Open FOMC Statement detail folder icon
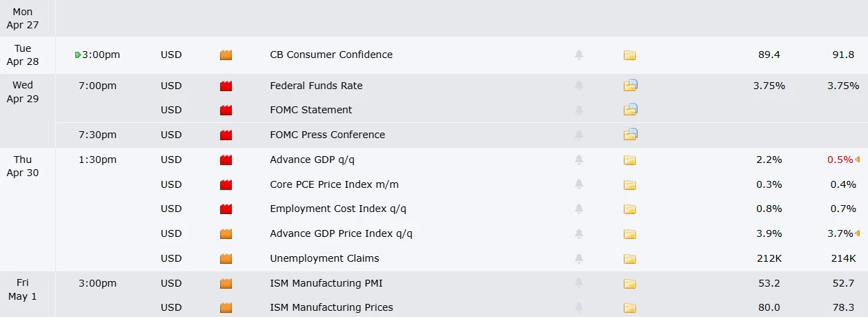 (630, 110)
